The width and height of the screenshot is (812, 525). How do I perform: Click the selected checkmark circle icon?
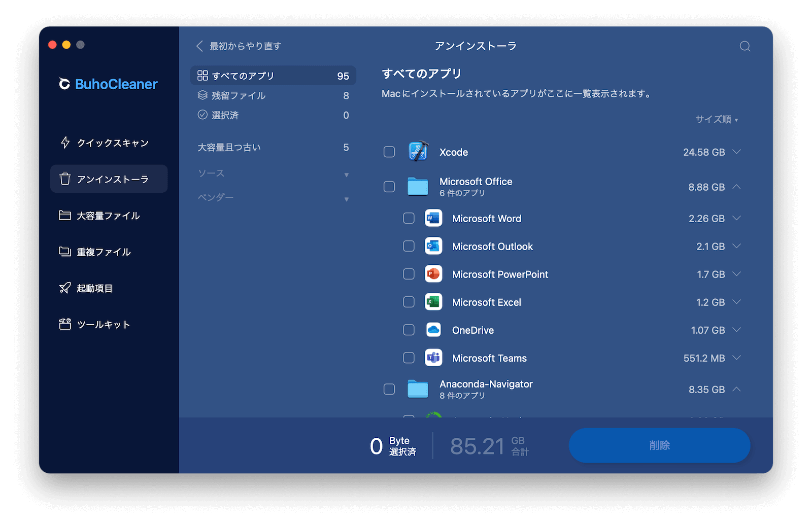(x=202, y=115)
